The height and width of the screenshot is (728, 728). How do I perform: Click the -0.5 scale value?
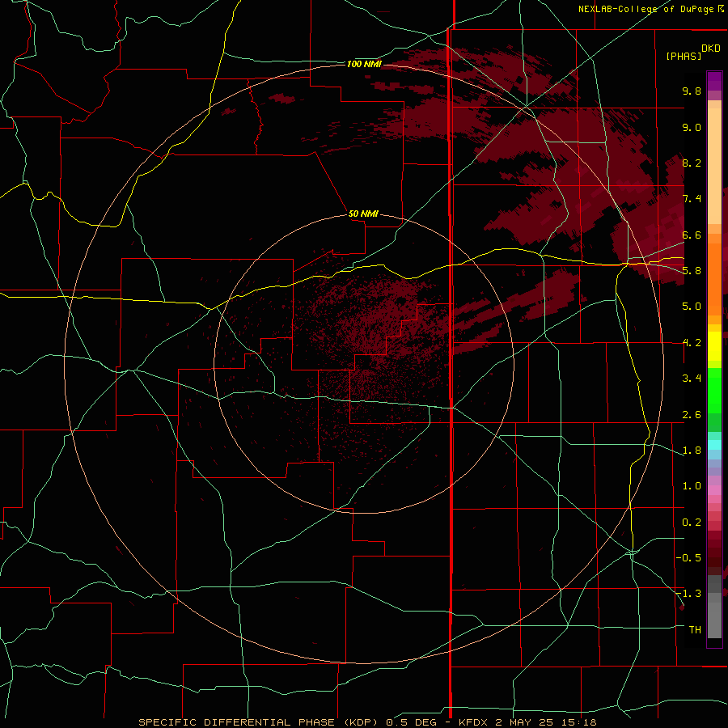tap(688, 558)
